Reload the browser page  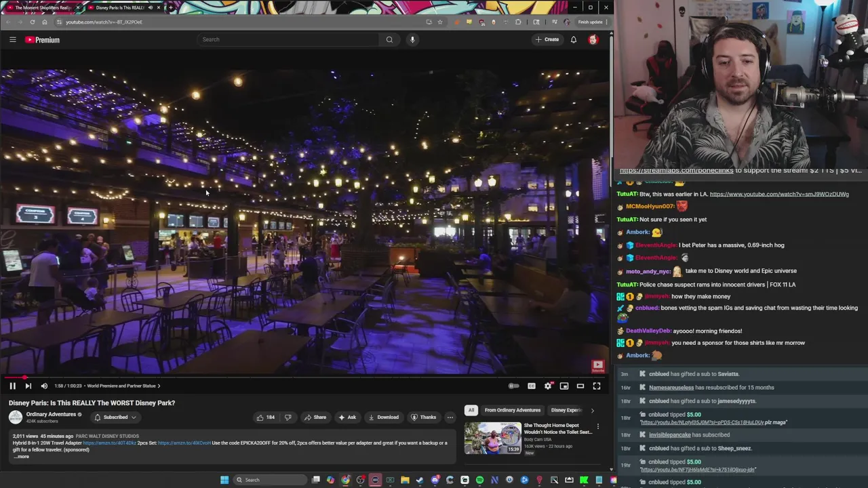(32, 22)
